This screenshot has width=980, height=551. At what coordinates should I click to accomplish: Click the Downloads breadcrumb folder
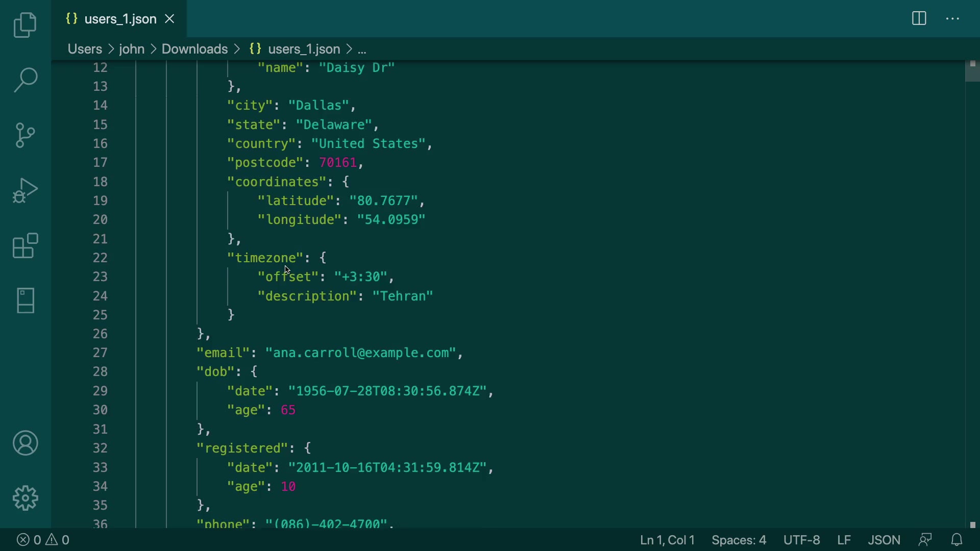point(194,49)
